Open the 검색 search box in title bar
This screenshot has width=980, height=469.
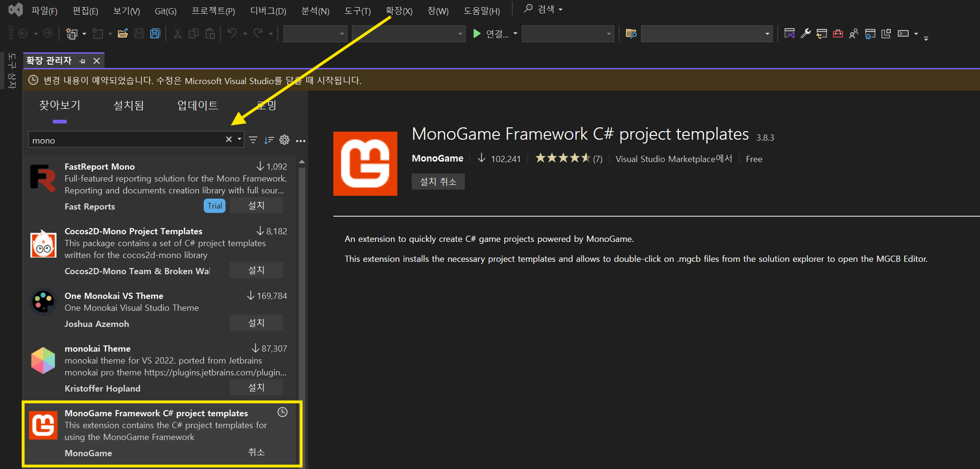point(543,9)
